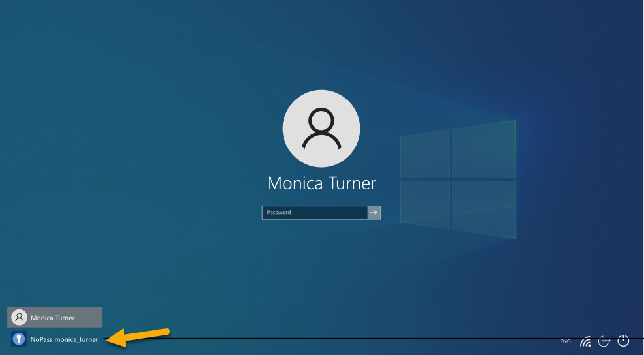Screen dimensions: 644x355
Task: Click upper-right pane of Windows logo
Action: click(483, 148)
